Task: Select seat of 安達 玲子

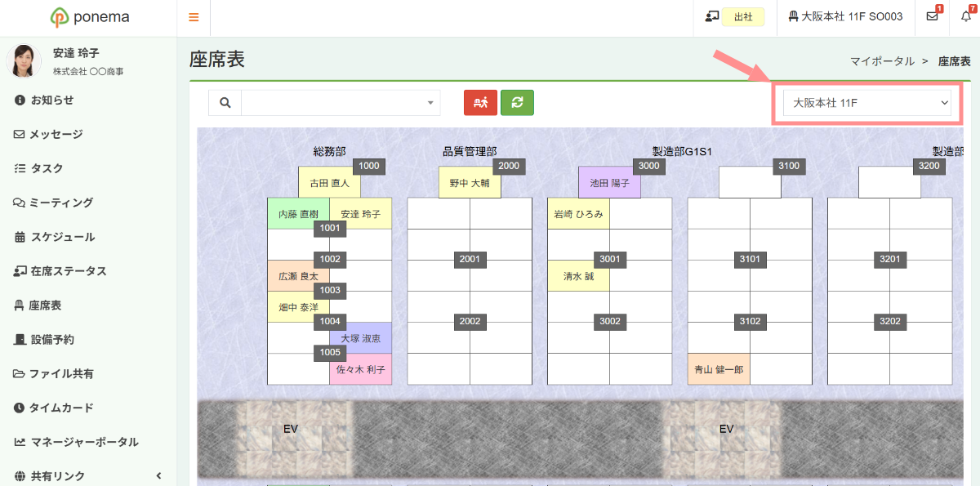Action: point(360,214)
